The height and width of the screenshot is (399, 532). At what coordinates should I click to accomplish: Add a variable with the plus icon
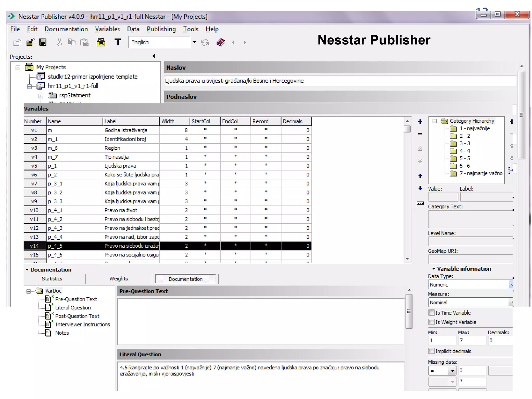click(420, 122)
